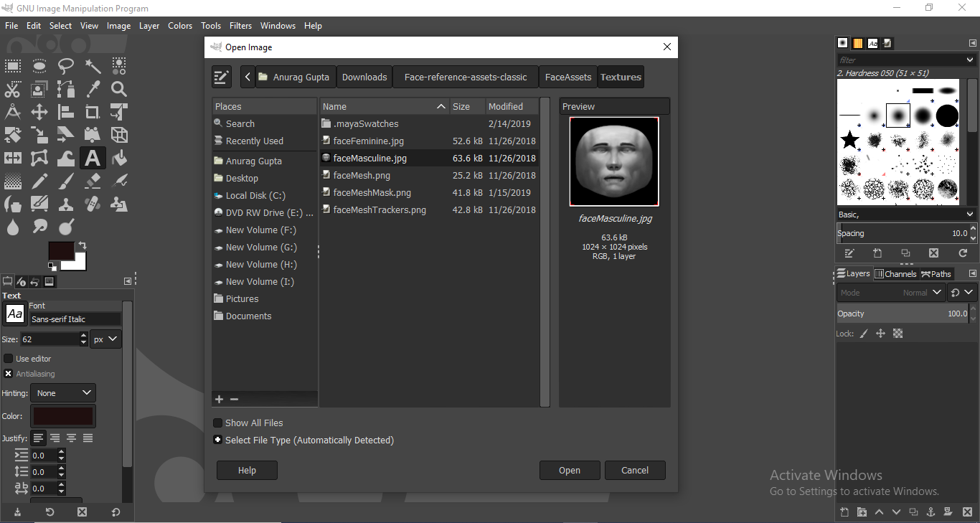
Task: Open the Filters menu
Action: 240,26
